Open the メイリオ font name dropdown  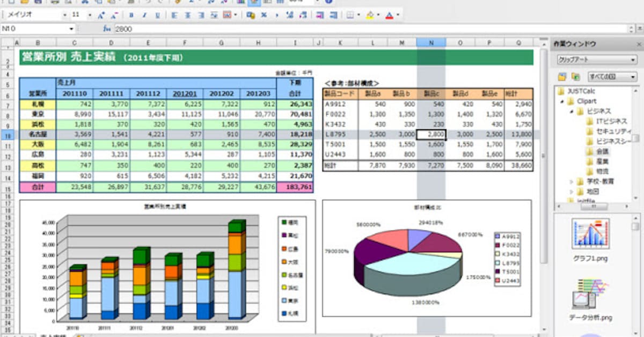(65, 15)
